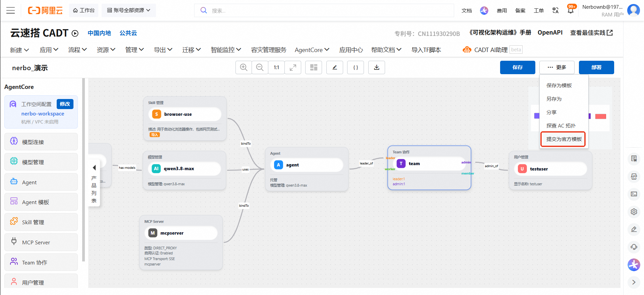Expand the 帮助文档 menu

click(386, 50)
